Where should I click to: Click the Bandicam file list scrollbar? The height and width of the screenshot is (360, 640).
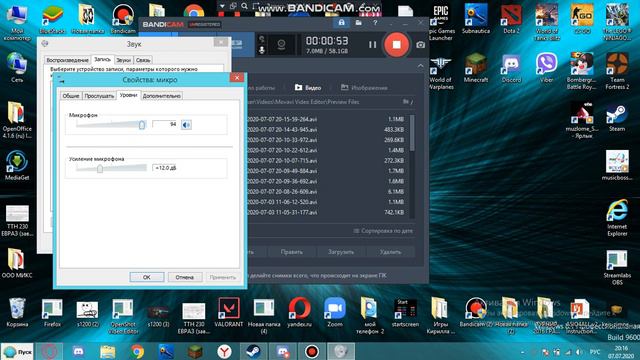pos(412,133)
